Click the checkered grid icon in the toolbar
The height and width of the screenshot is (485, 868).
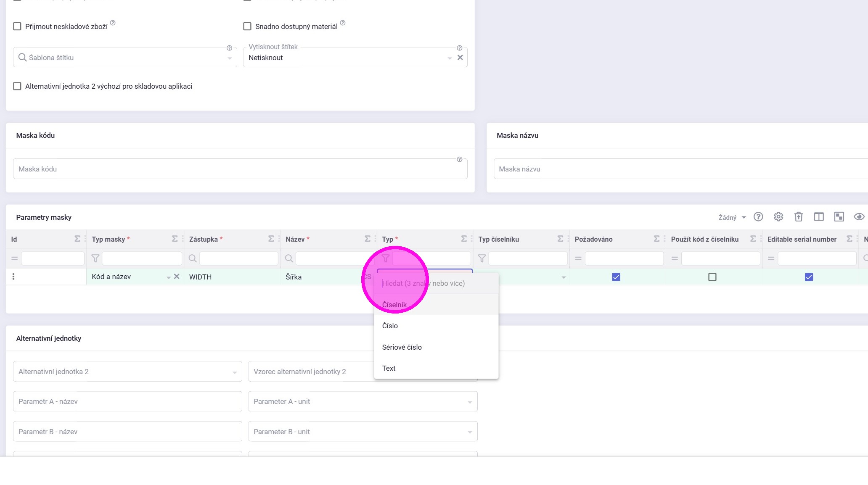point(839,217)
